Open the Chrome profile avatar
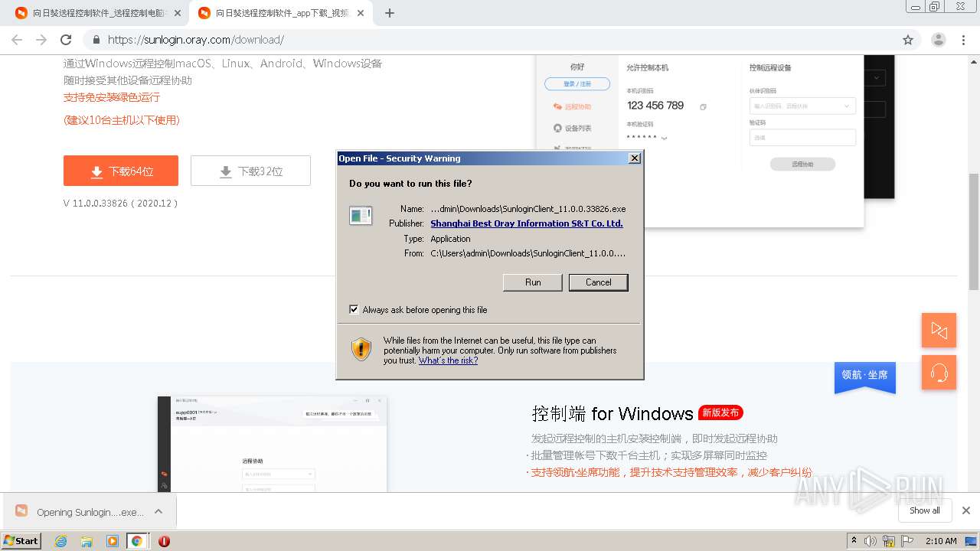Image resolution: width=980 pixels, height=551 pixels. click(939, 40)
